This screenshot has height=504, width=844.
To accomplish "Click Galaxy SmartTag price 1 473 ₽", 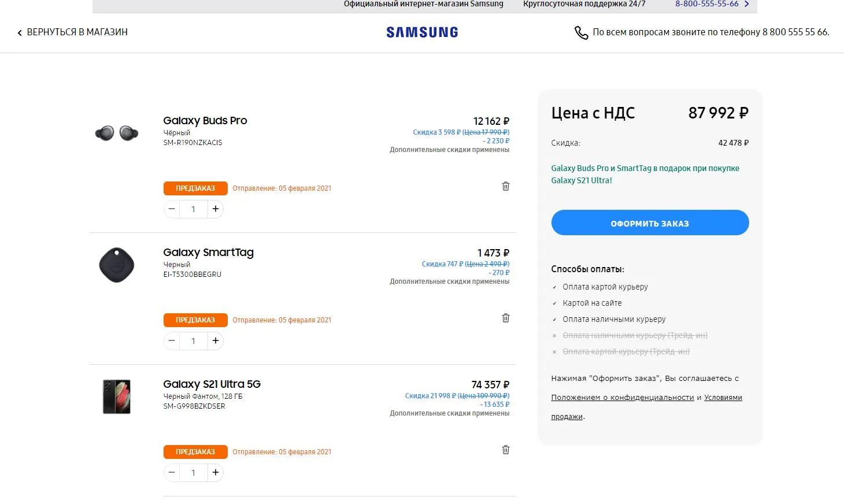I will click(493, 253).
